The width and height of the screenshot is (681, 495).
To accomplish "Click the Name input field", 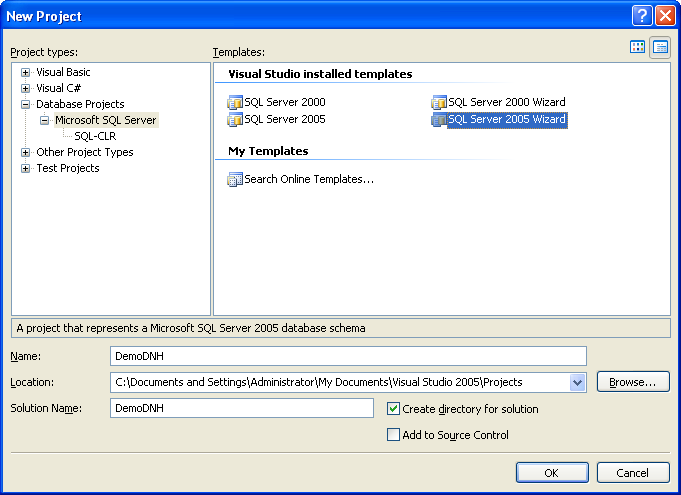I will [348, 356].
